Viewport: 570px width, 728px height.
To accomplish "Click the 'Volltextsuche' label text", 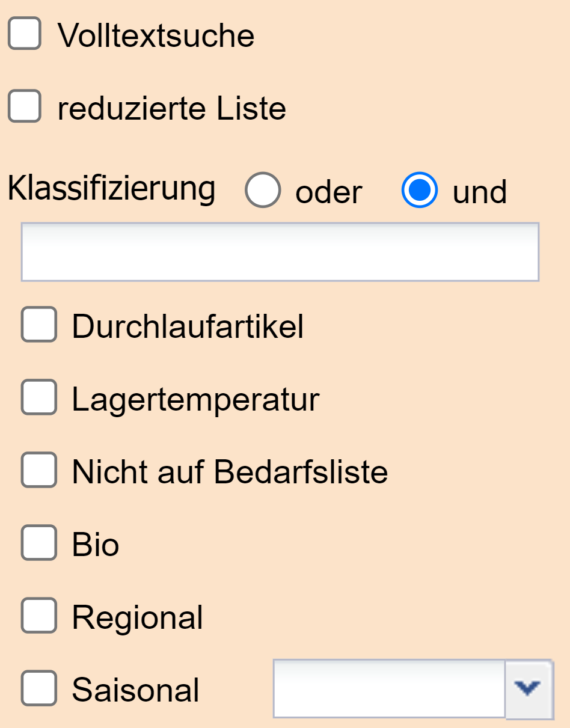I will pyautogui.click(x=156, y=35).
